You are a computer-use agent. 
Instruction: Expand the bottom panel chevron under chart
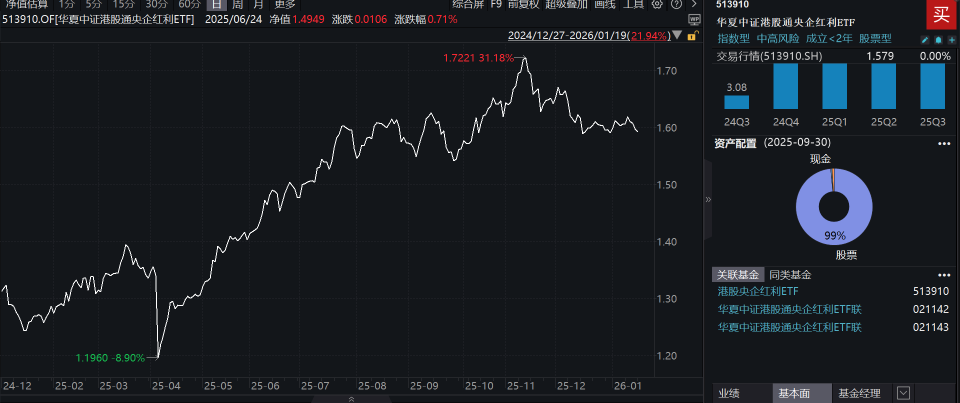pyautogui.click(x=351, y=399)
